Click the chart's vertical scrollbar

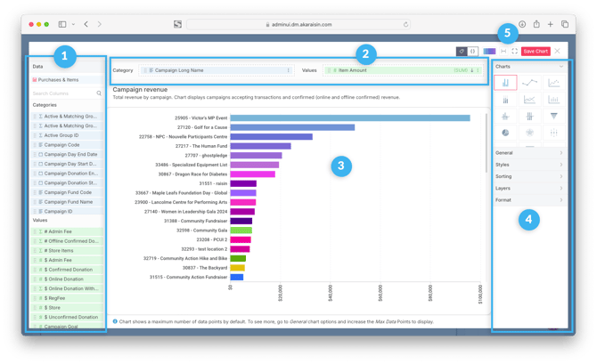[x=487, y=142]
